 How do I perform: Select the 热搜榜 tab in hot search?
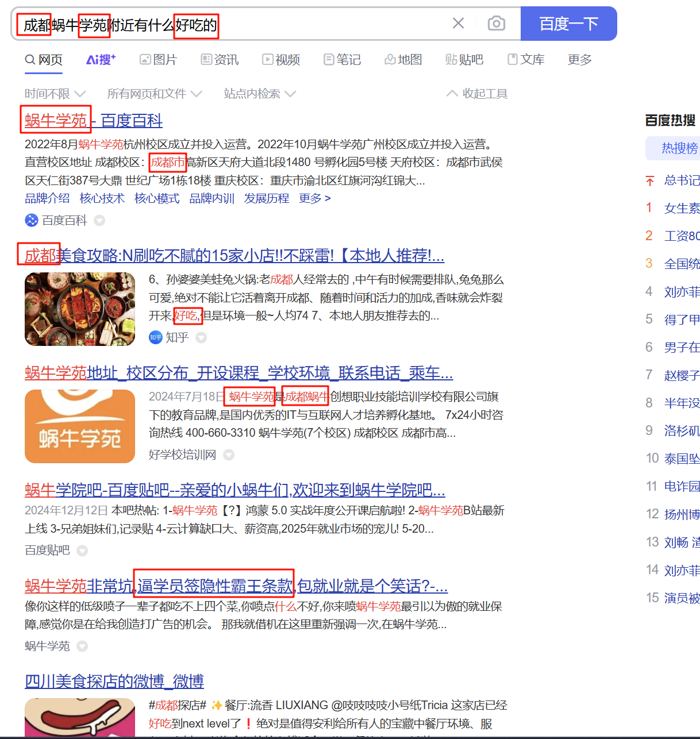[679, 148]
